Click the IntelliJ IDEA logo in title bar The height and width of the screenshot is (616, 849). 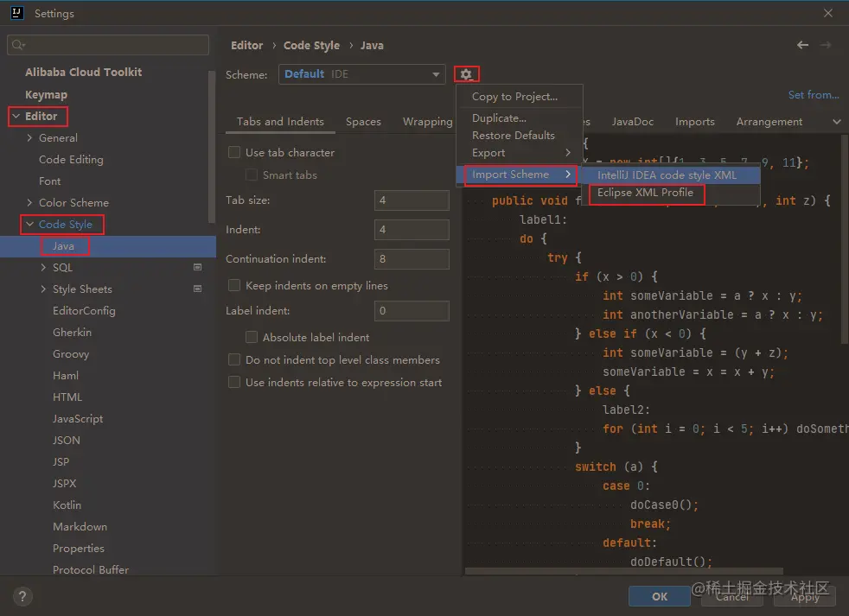(x=17, y=13)
